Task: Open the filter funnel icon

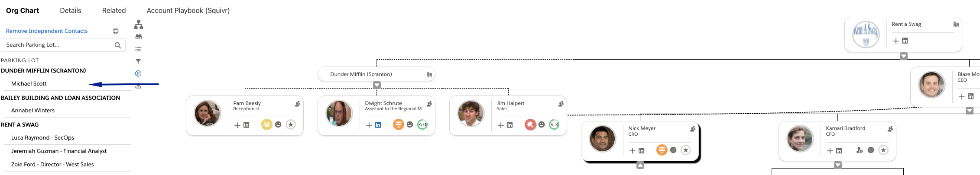Action: 138,61
